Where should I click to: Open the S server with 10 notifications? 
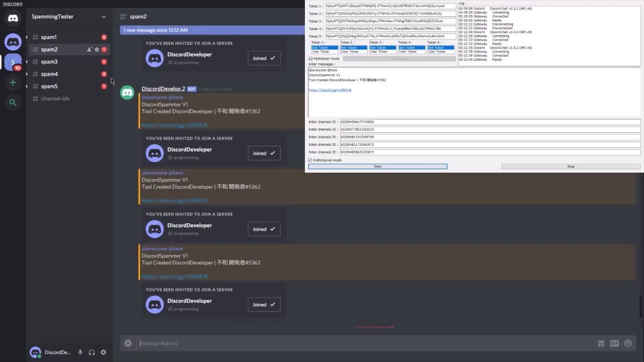click(x=13, y=62)
